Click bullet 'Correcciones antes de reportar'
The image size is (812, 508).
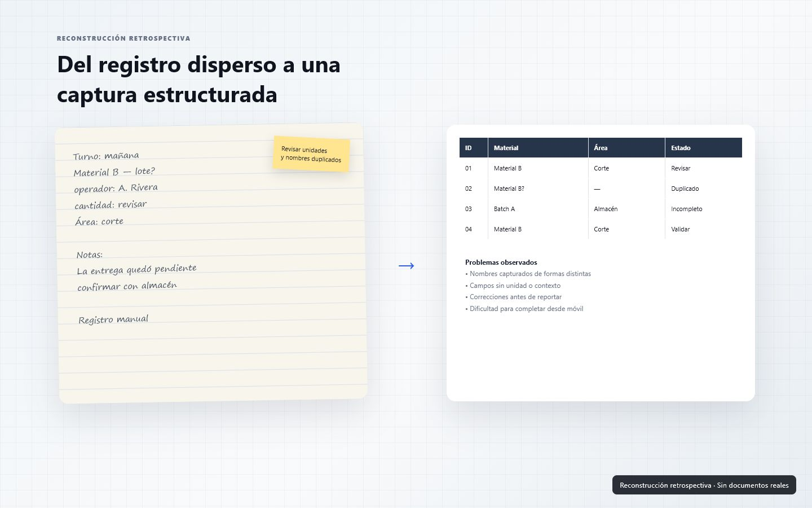[514, 297]
